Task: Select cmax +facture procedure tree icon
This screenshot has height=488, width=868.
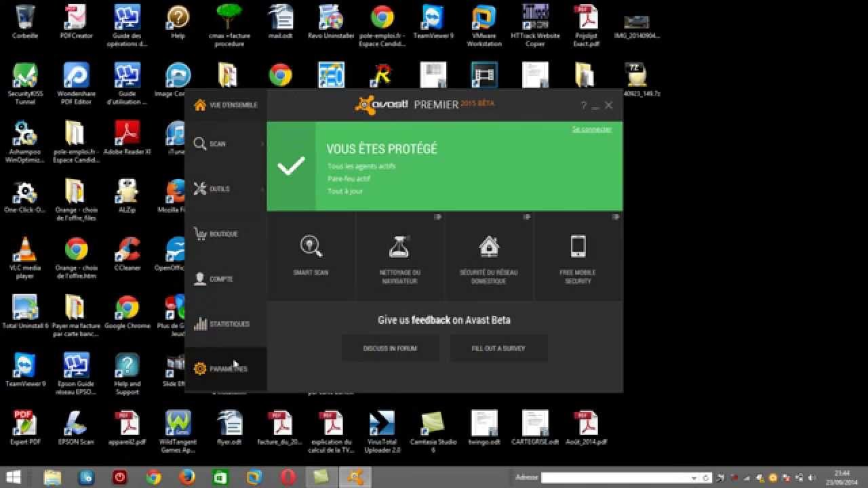Action: point(229,26)
